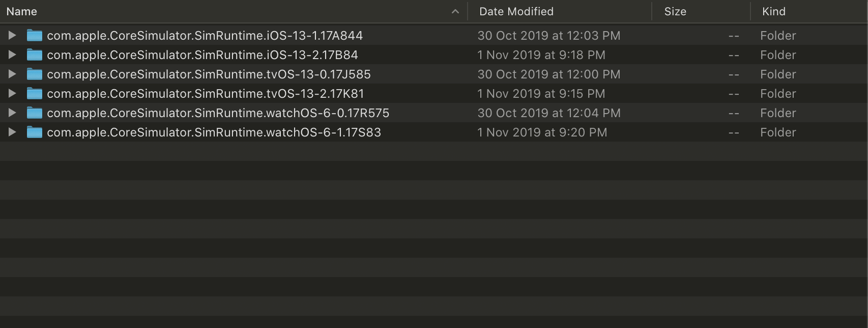Expand the tvOS-13-0.17J585 folder disclosure triangle
This screenshot has width=868, height=328.
coord(12,74)
